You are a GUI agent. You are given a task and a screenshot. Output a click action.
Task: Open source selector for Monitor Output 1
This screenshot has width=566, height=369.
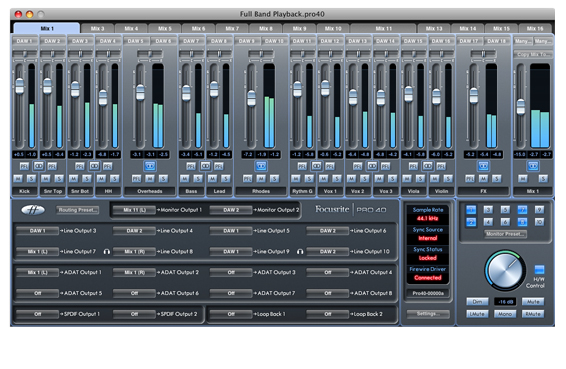[x=134, y=210]
